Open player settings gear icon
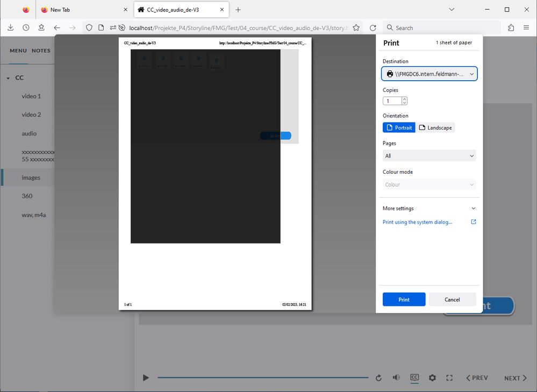 click(432, 378)
